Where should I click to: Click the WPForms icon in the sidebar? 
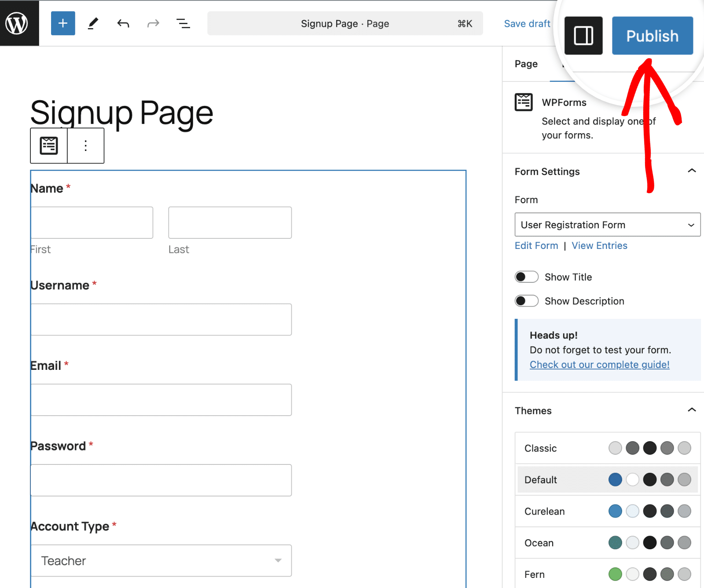[x=524, y=102]
